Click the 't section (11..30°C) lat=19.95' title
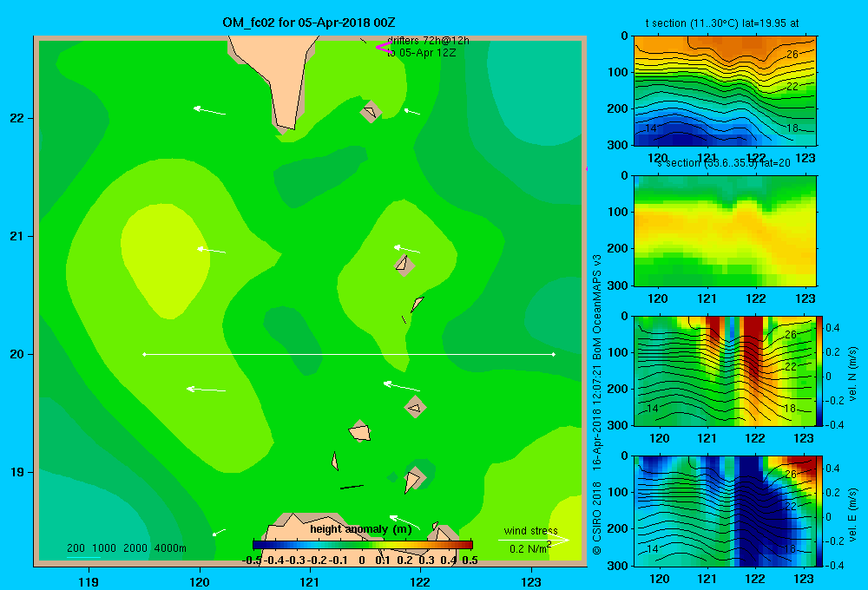 [722, 23]
